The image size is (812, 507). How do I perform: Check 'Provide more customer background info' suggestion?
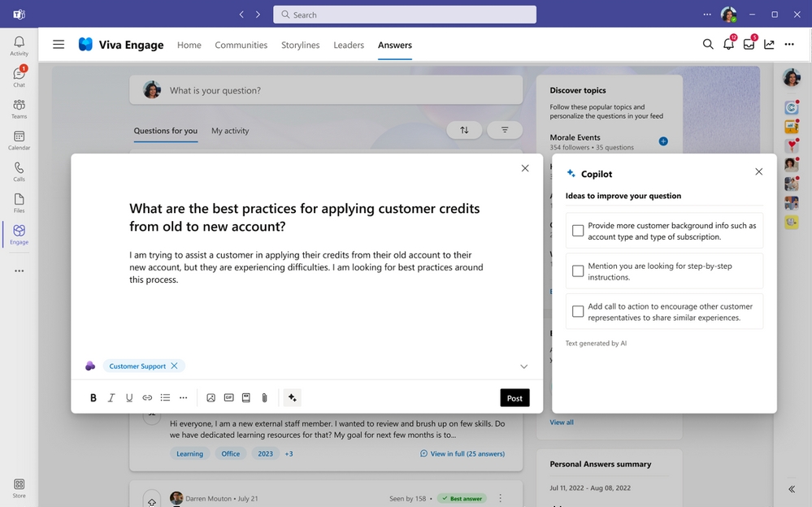578,231
